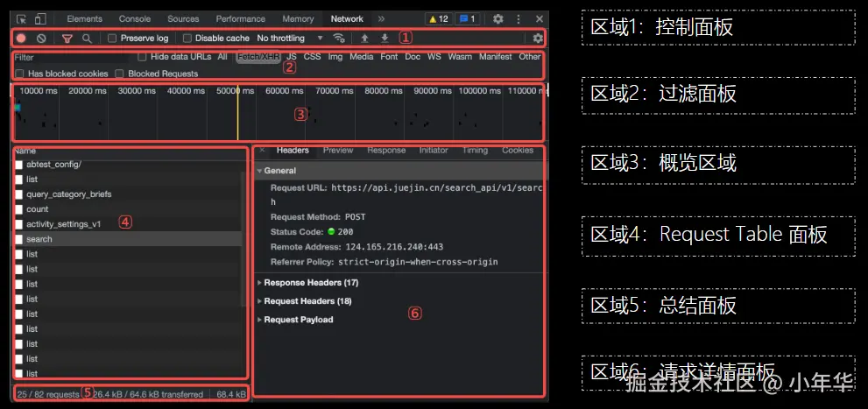Screen dimensions: 868x409
Task: Switch to the Elements tab
Action: pyautogui.click(x=85, y=18)
